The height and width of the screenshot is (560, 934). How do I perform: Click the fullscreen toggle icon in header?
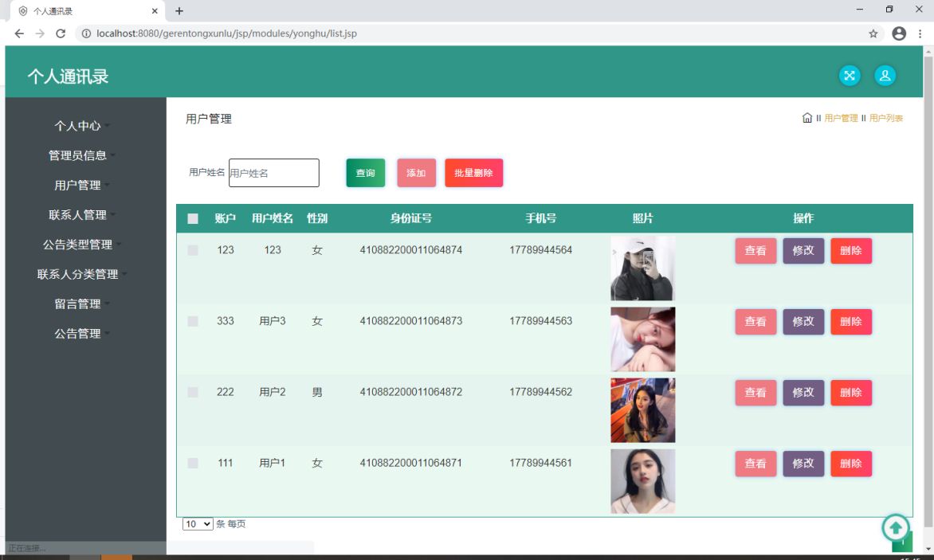850,76
